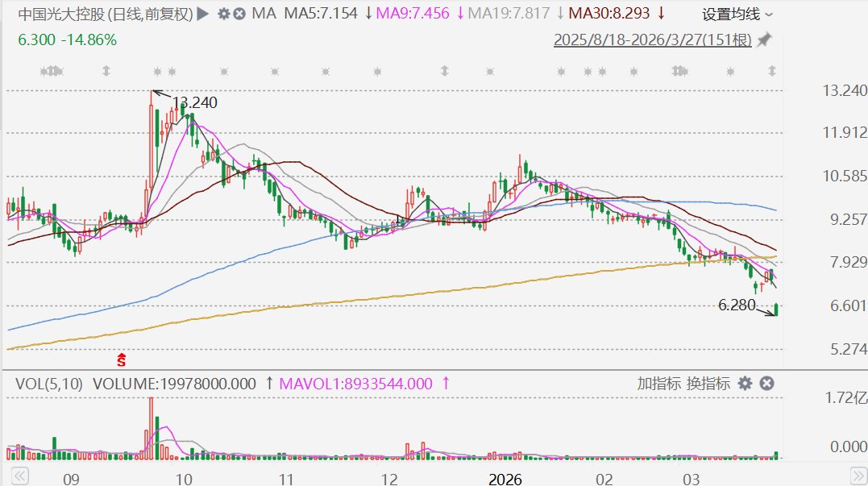The width and height of the screenshot is (868, 486).
Task: Click the MAVOL1 volume average label
Action: tap(355, 384)
